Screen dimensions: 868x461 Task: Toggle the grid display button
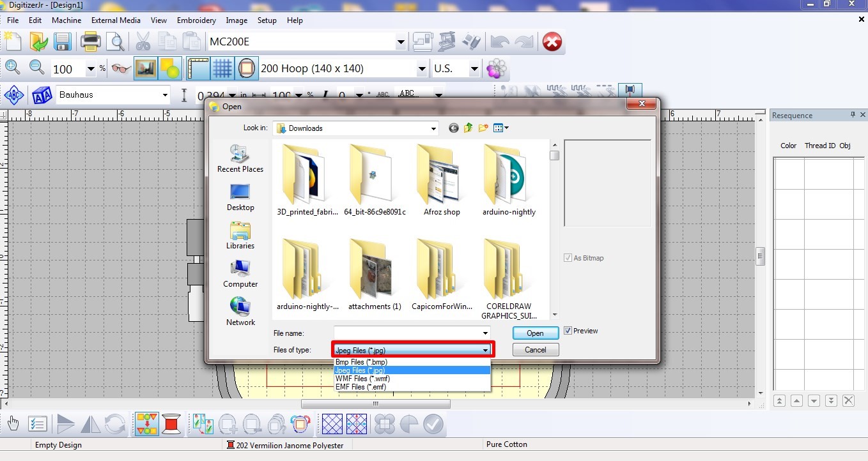(x=222, y=68)
